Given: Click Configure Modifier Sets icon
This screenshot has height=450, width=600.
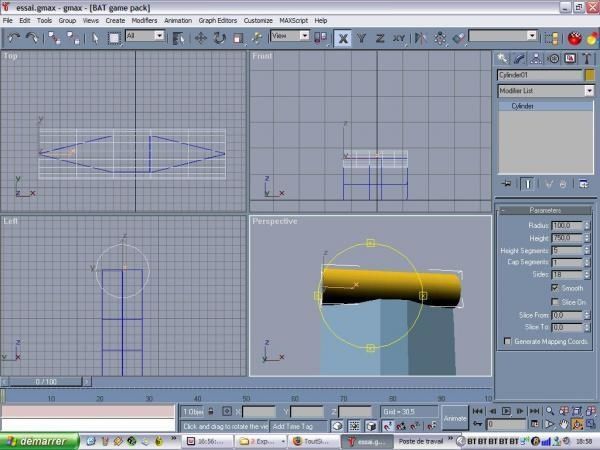Looking at the screenshot, I should (584, 184).
